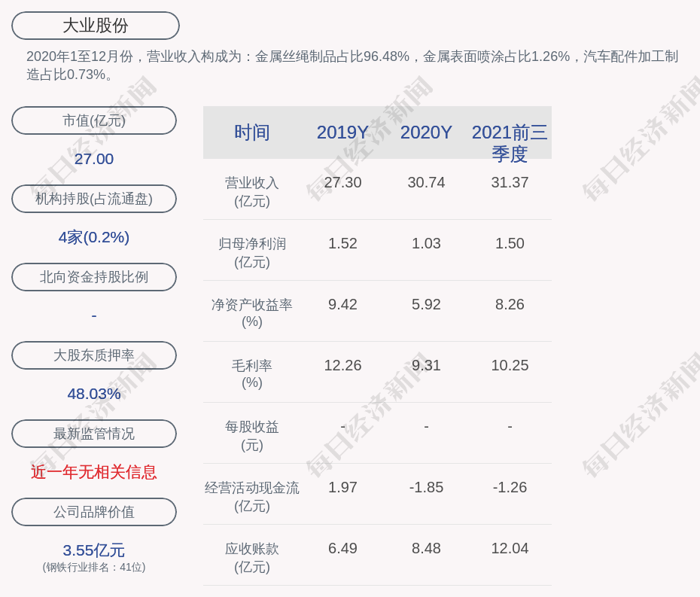The width and height of the screenshot is (700, 597).
Task: Select the 北向资金持股比例 label pill
Action: 94,277
